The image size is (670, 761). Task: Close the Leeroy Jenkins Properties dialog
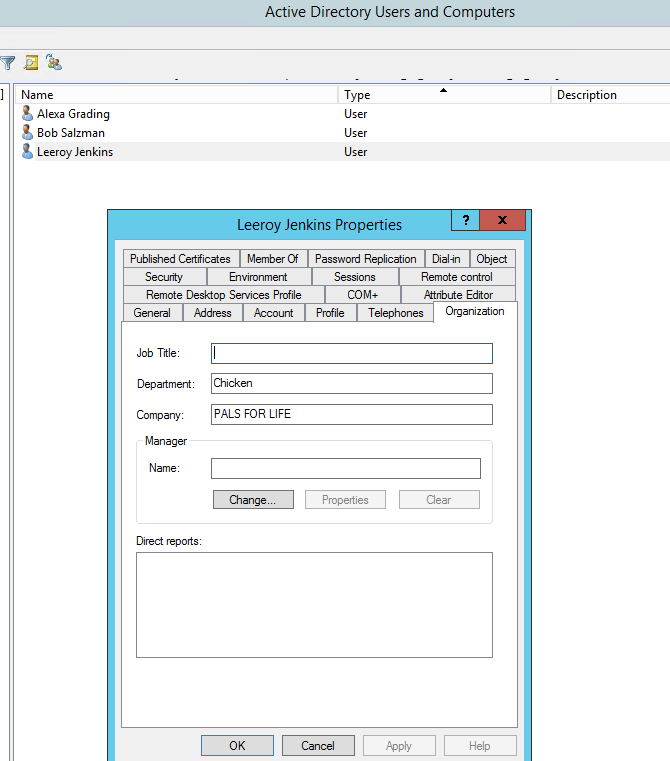point(502,221)
